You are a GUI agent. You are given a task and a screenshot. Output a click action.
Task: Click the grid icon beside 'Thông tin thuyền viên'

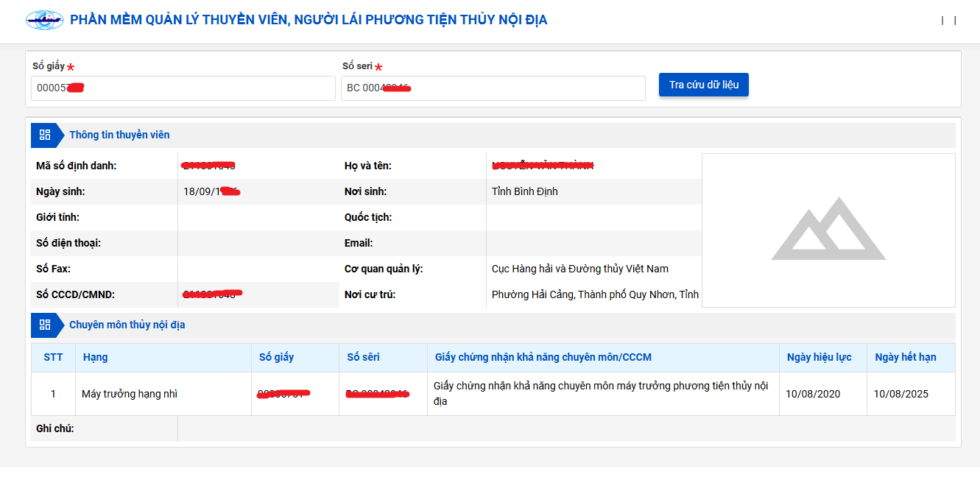[44, 135]
